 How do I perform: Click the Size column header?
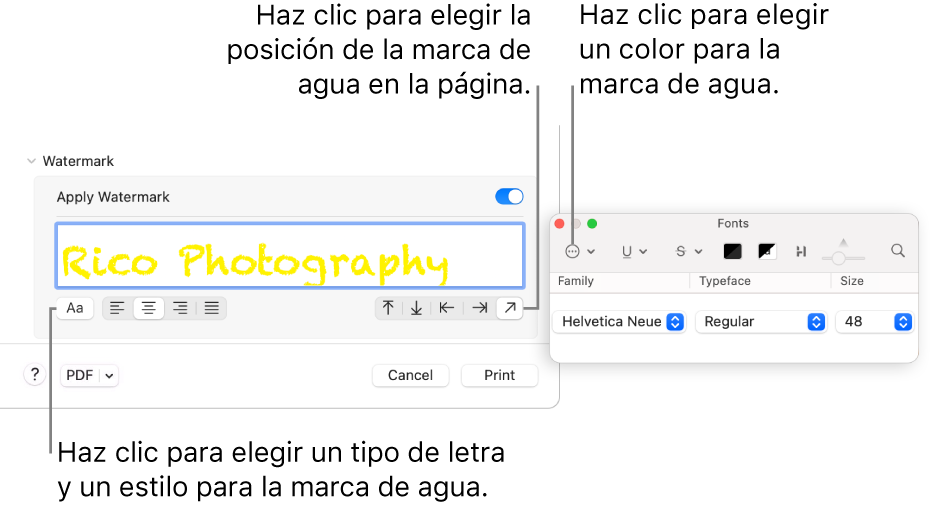[851, 281]
